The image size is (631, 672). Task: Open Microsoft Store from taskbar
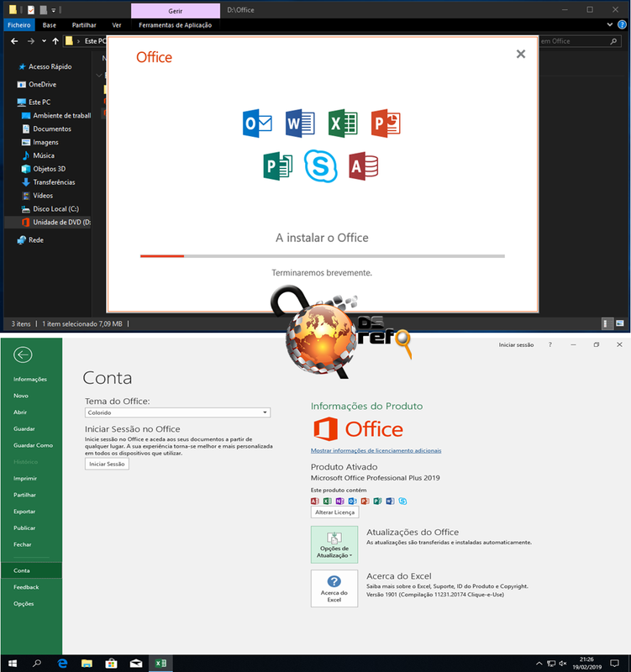click(112, 663)
